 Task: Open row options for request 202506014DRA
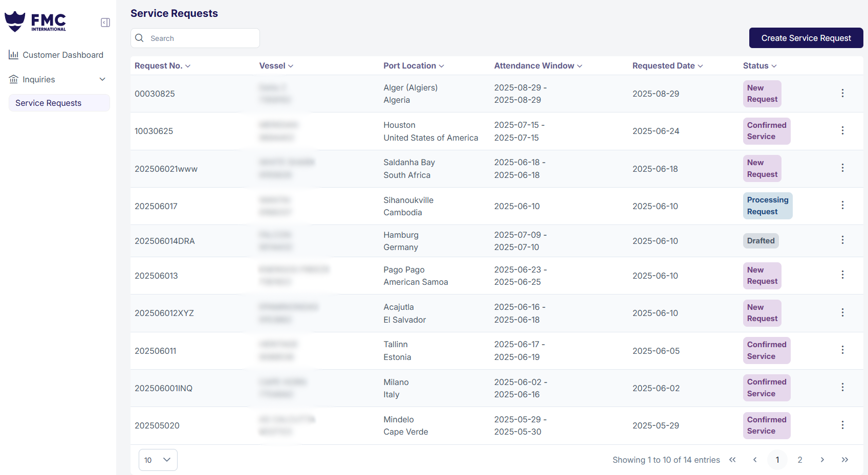(842, 240)
